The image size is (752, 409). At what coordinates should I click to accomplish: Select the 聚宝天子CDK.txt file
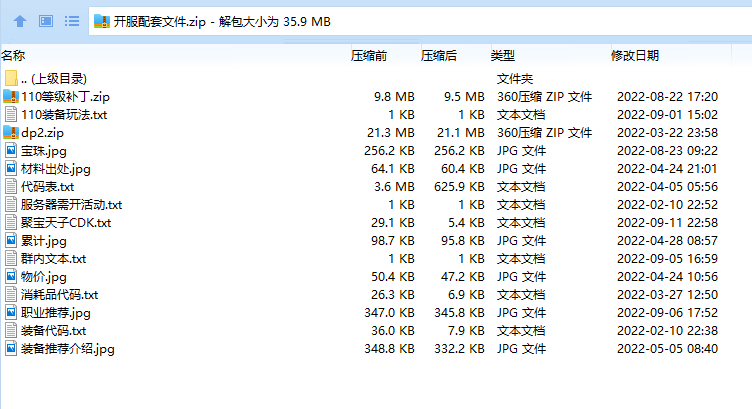click(x=65, y=223)
